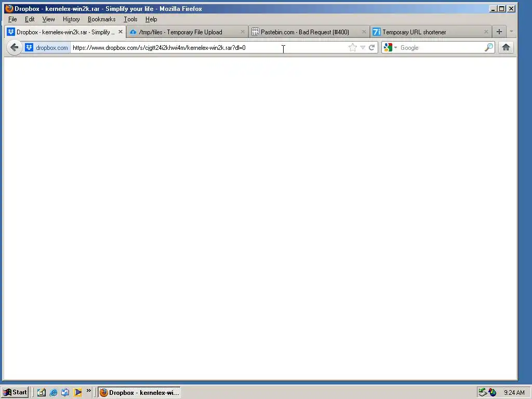Click the Dropbox URL in the address bar
This screenshot has width=532, height=399.
(159, 48)
